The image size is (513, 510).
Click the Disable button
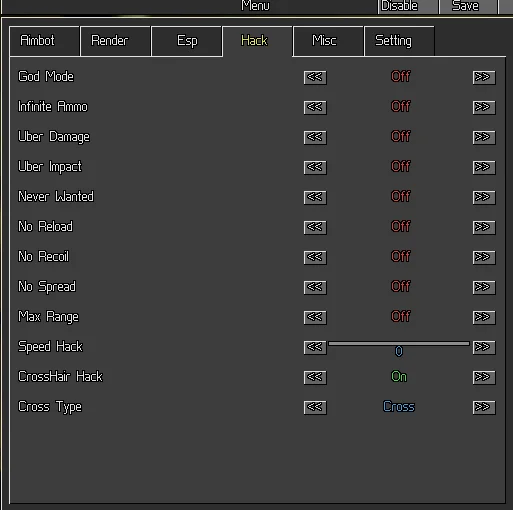tap(408, 6)
